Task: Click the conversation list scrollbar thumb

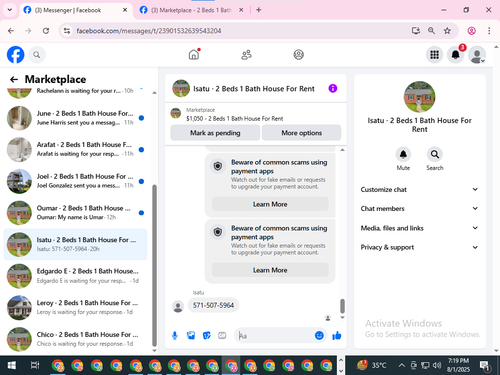Action: pos(154,266)
